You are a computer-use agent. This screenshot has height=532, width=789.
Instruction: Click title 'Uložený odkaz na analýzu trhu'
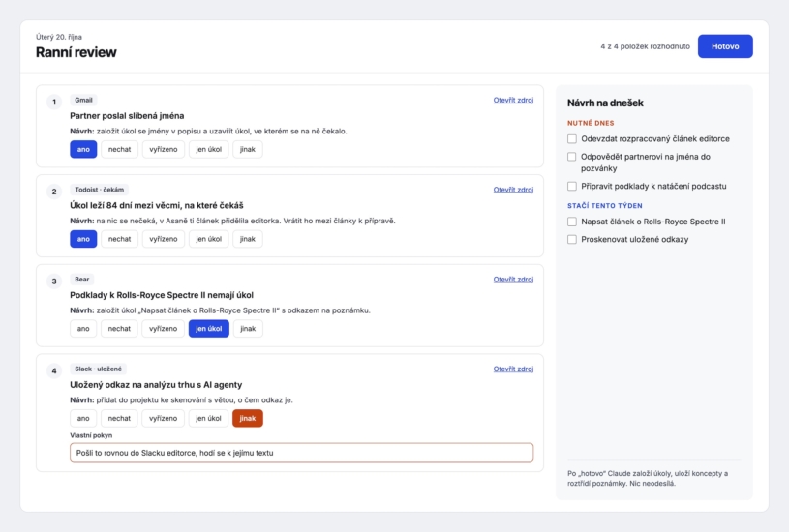point(156,384)
